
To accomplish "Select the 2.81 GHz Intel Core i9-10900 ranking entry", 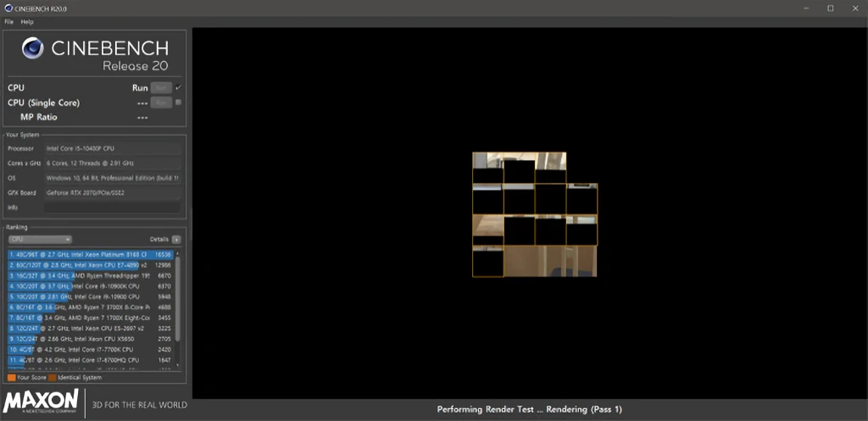I will 91,297.
